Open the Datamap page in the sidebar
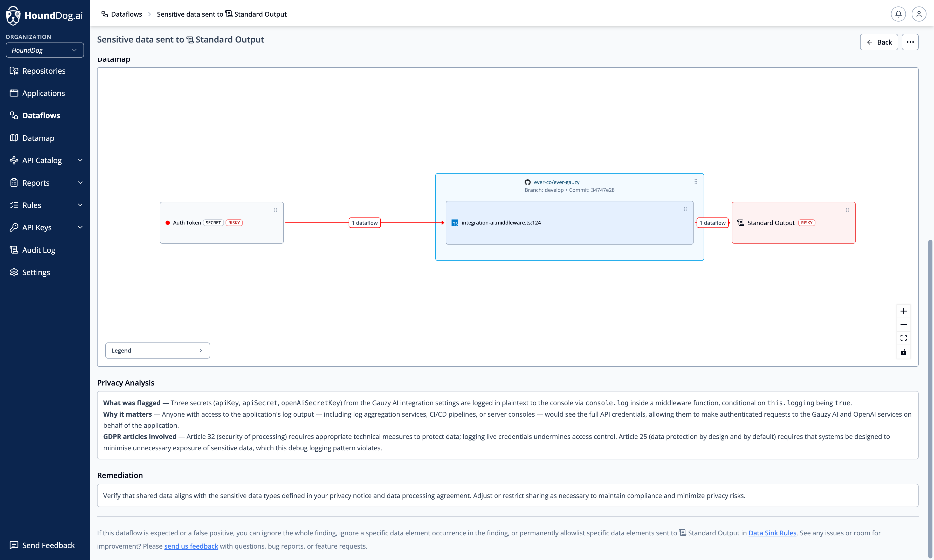The height and width of the screenshot is (560, 934). 38,138
